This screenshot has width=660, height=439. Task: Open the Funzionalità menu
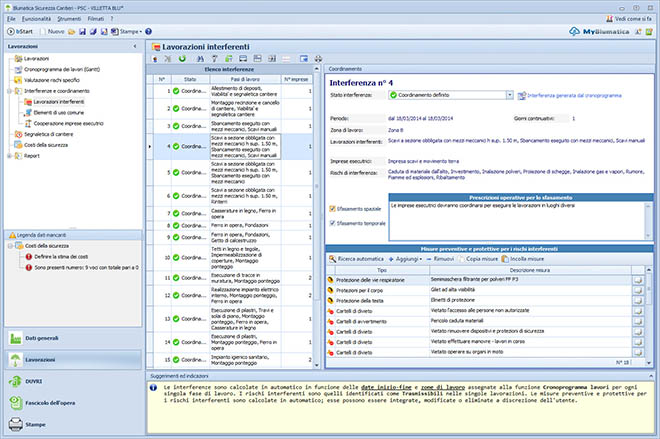[37, 17]
